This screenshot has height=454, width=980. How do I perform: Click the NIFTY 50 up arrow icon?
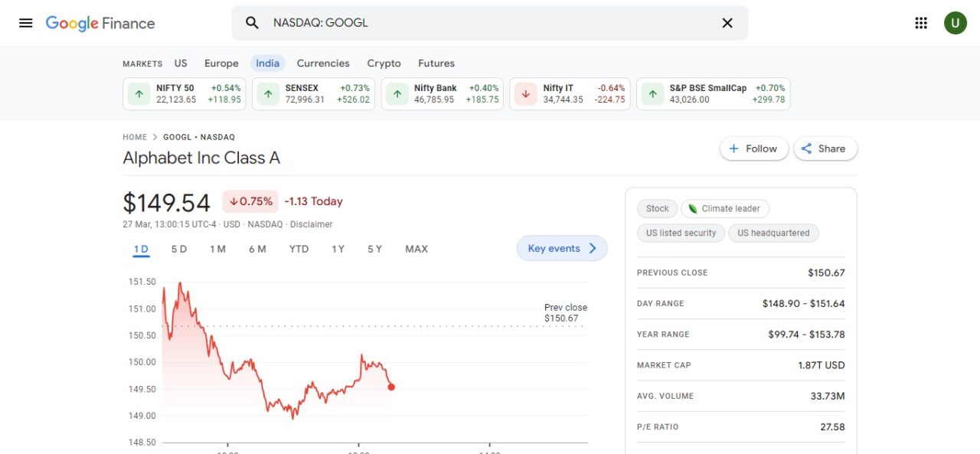click(x=139, y=94)
